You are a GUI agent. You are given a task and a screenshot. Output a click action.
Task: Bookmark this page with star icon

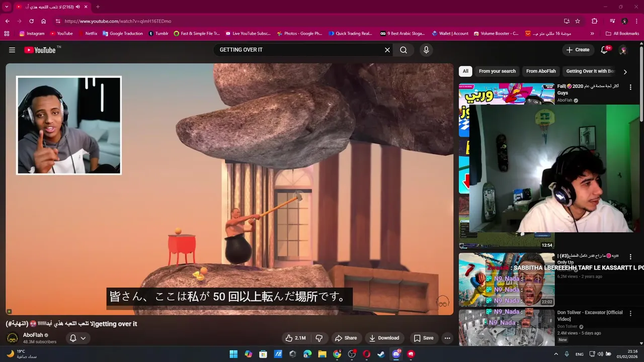(x=578, y=21)
